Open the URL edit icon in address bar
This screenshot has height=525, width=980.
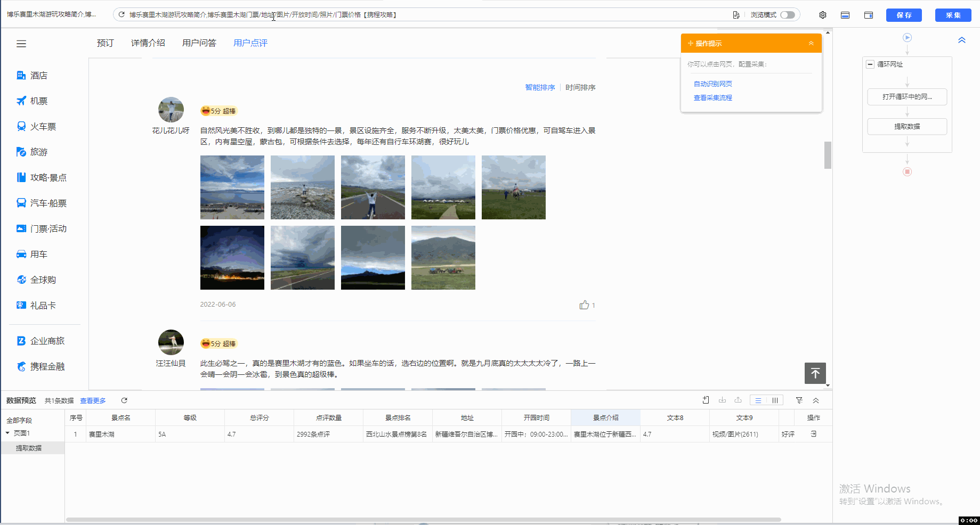[736, 15]
